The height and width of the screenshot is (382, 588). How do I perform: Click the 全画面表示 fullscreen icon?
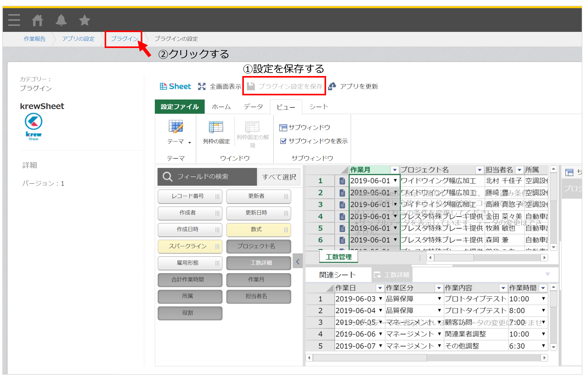pos(202,86)
